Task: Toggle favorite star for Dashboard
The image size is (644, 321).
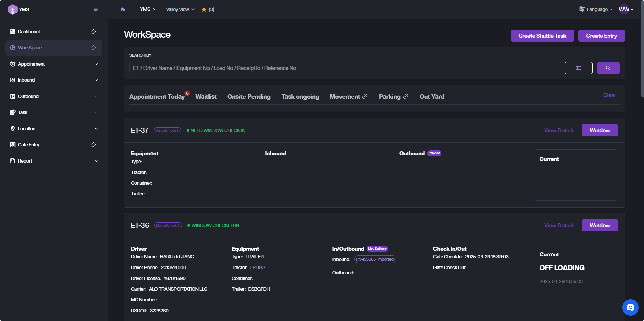Action: pyautogui.click(x=93, y=32)
